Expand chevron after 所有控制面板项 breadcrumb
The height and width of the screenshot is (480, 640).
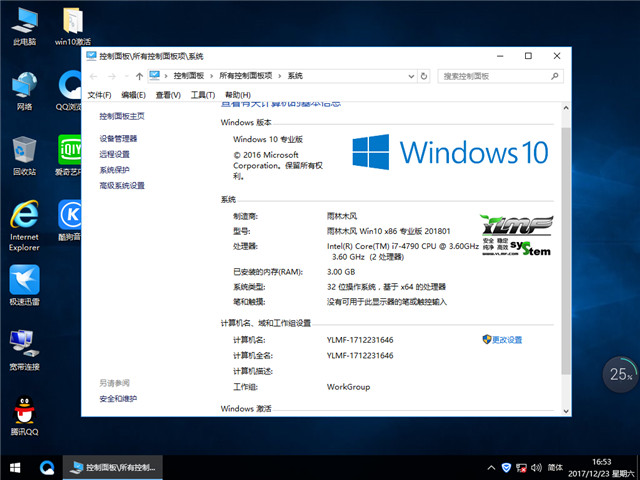coord(280,76)
